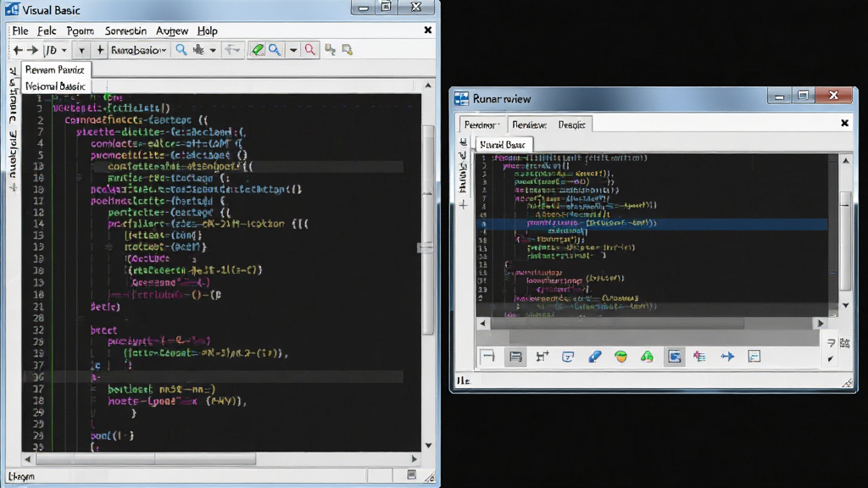Click up arrow of Runar rwiew vertical scrollbar
Image resolution: width=868 pixels, height=488 pixels.
[x=845, y=160]
